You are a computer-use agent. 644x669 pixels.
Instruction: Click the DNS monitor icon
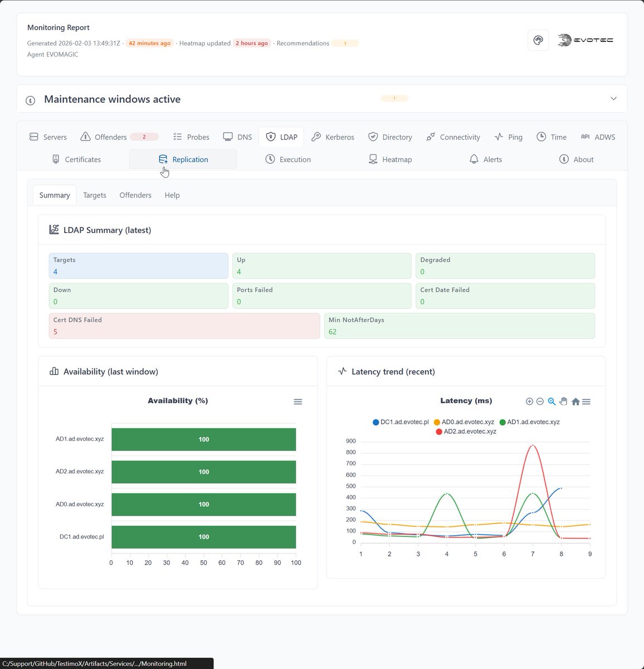point(228,137)
